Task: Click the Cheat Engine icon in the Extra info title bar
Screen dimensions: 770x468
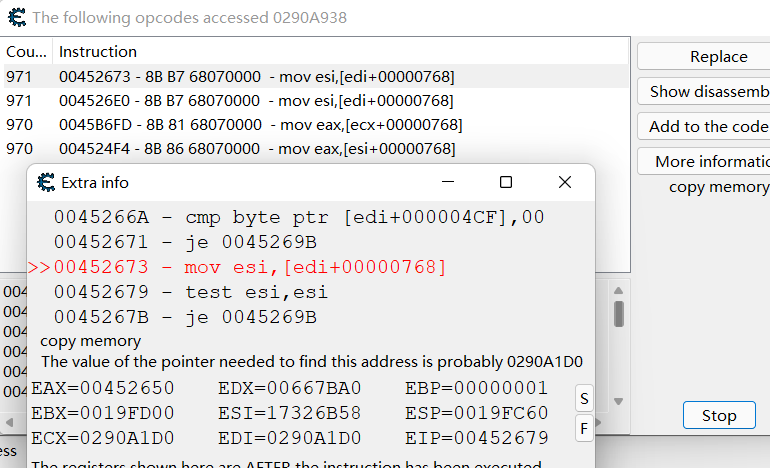Action: point(46,182)
